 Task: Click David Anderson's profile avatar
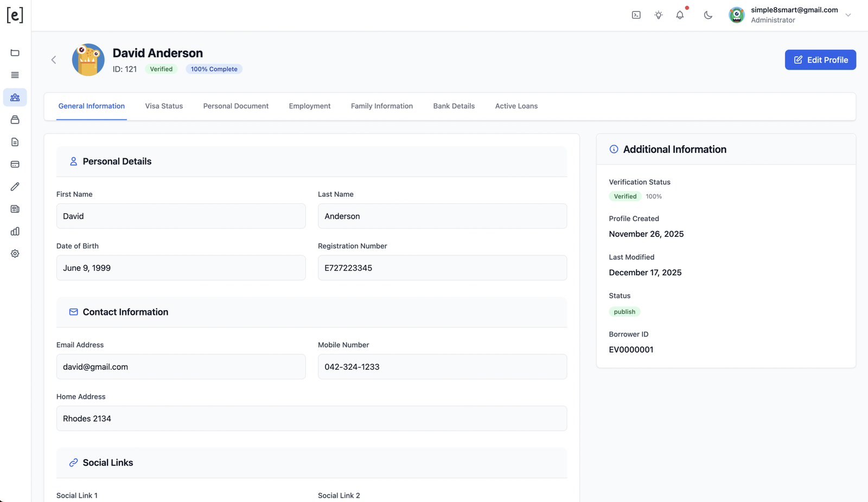pos(88,60)
